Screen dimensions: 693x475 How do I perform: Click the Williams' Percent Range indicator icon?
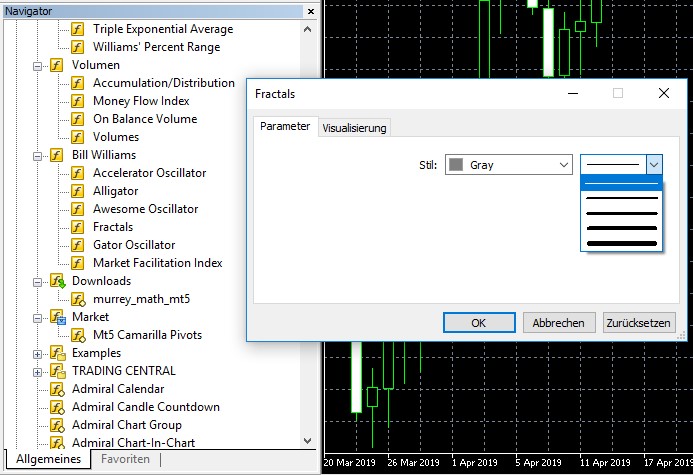tap(77, 47)
